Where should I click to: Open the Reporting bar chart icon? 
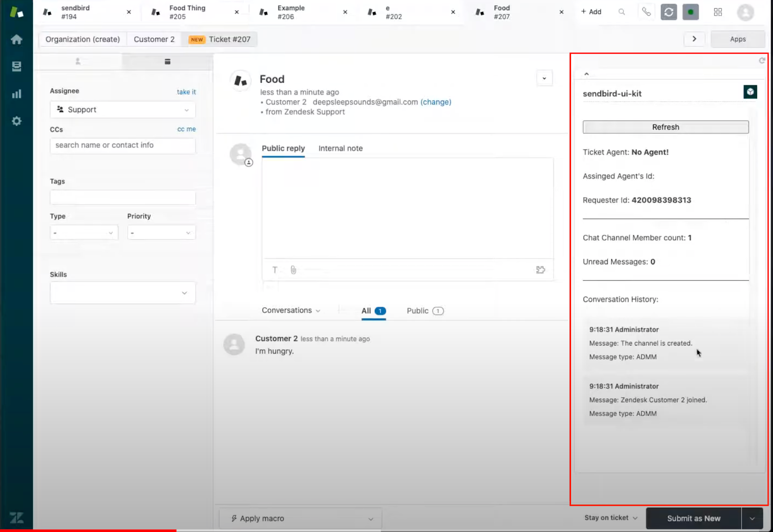(16, 94)
